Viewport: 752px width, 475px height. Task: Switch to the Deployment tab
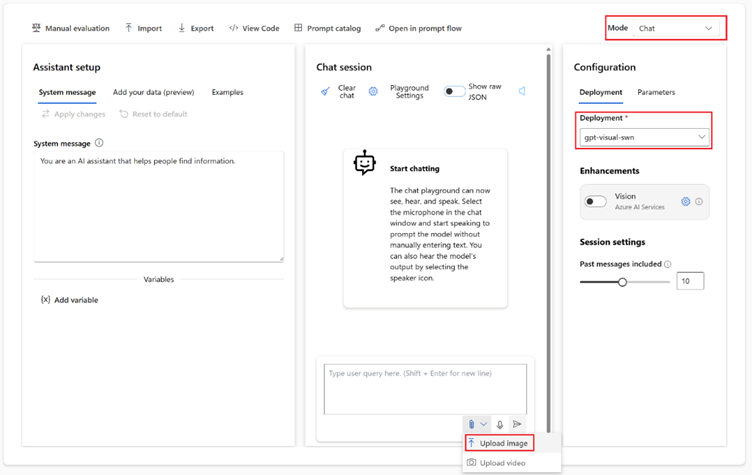pyautogui.click(x=600, y=92)
